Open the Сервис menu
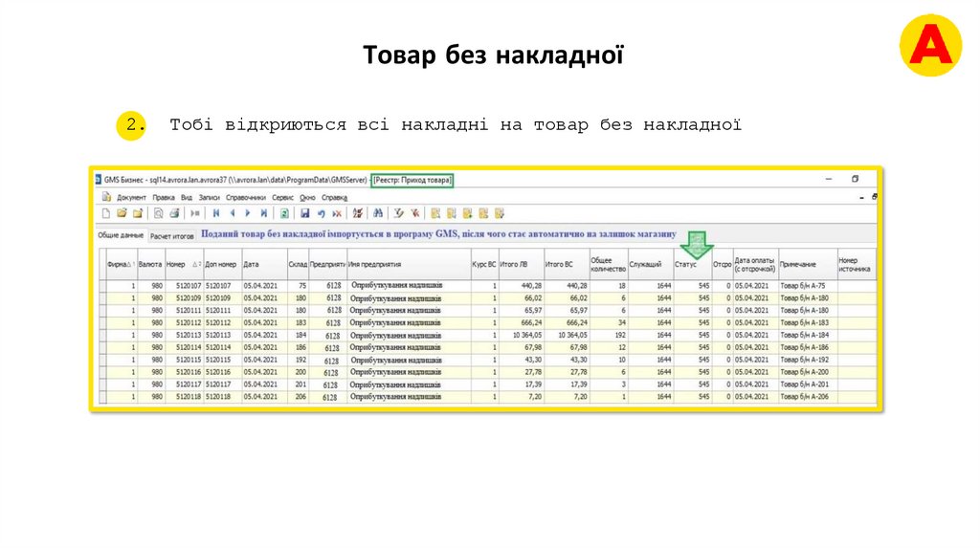This screenshot has width=980, height=549. tap(282, 197)
